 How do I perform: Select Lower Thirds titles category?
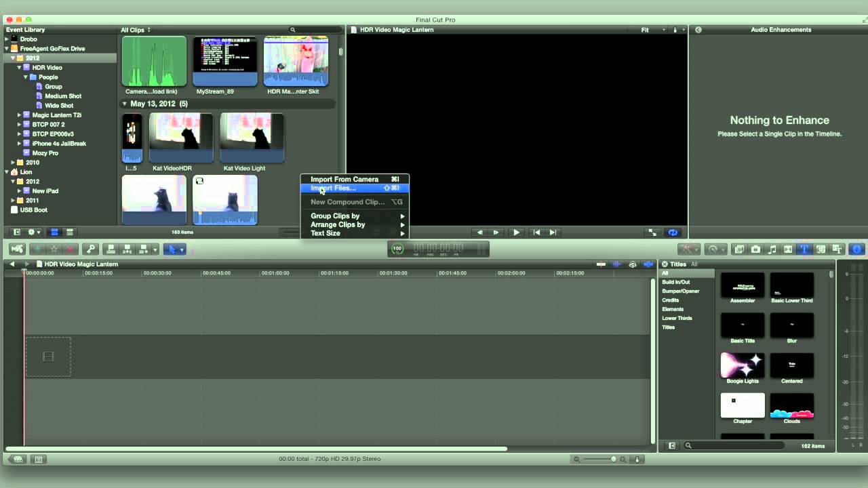(677, 319)
